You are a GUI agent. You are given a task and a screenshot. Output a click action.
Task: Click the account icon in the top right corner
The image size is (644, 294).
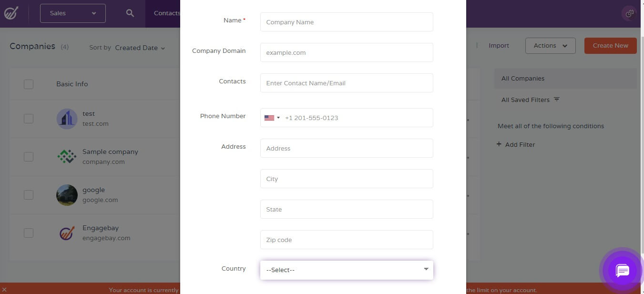point(629,13)
